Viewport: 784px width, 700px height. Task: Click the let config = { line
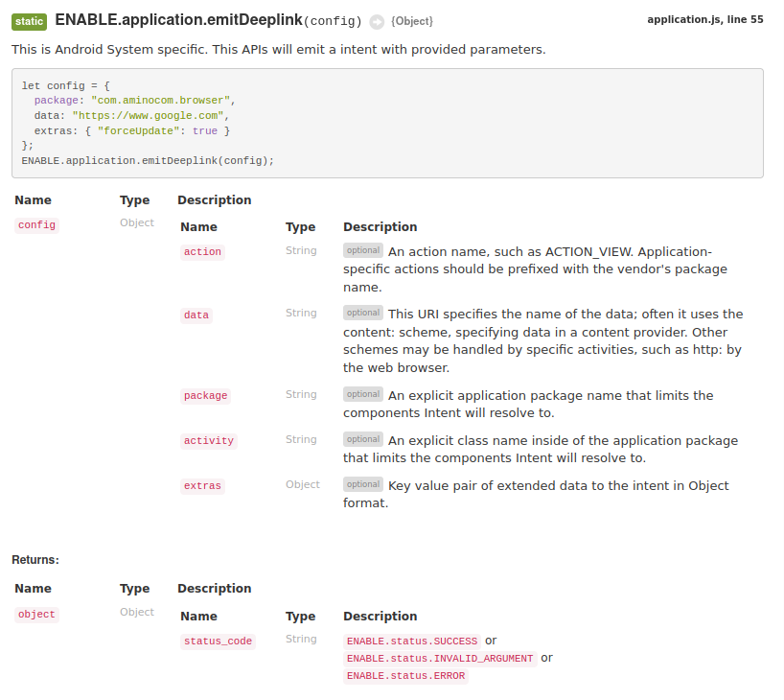(x=65, y=86)
